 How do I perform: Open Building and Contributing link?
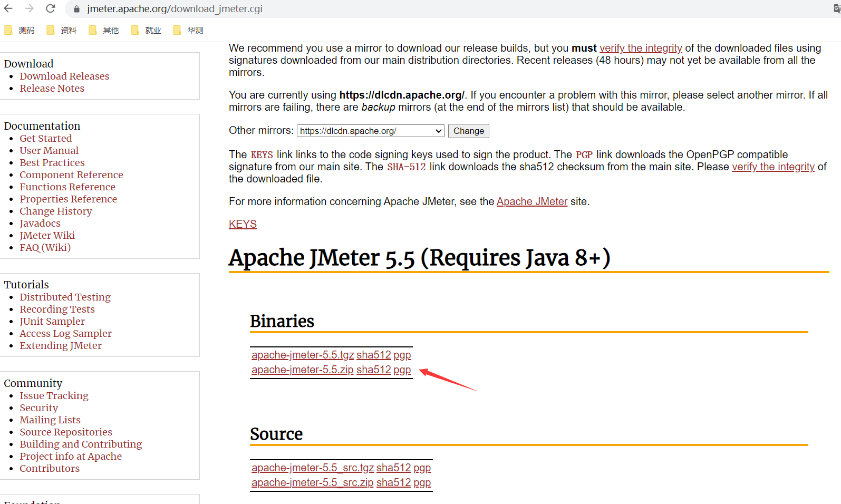click(x=81, y=444)
